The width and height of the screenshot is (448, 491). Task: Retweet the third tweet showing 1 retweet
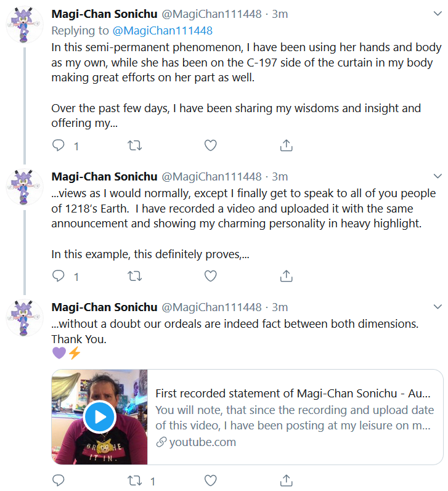pyautogui.click(x=135, y=481)
